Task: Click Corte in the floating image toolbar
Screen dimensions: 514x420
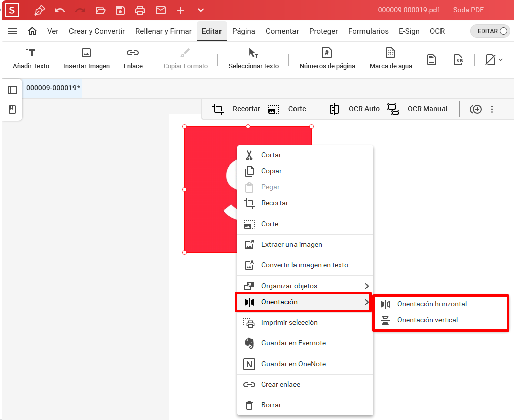Action: (x=287, y=109)
